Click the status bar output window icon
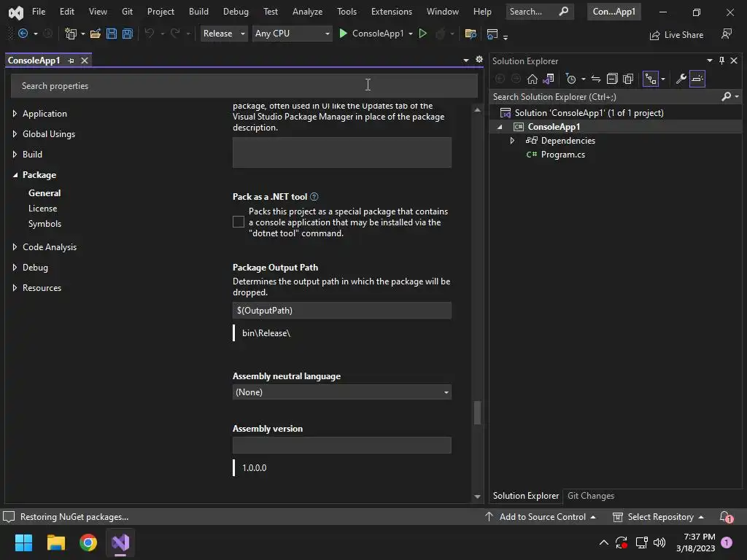This screenshot has height=560, width=747. [x=9, y=517]
